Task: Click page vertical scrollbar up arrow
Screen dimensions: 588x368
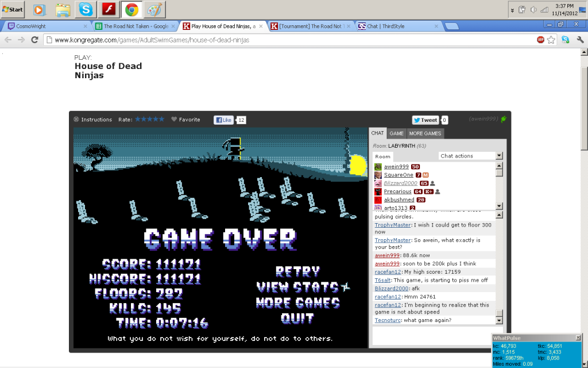Action: (584, 52)
